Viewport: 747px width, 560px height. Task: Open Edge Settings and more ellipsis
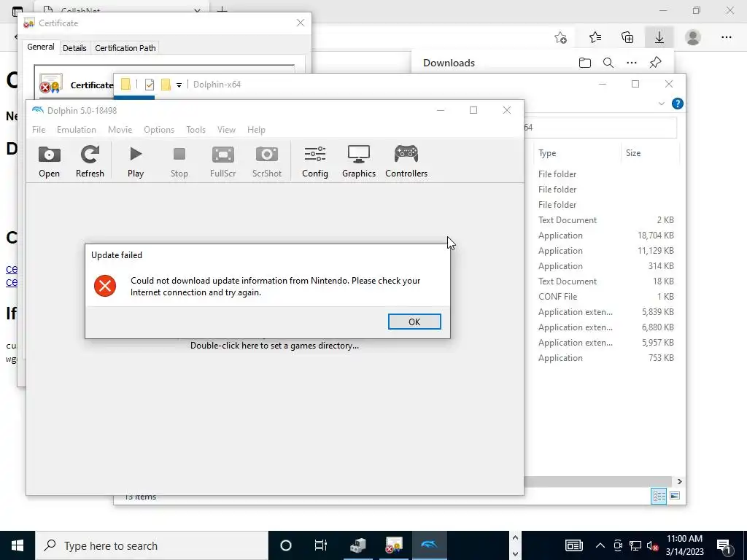(x=726, y=37)
